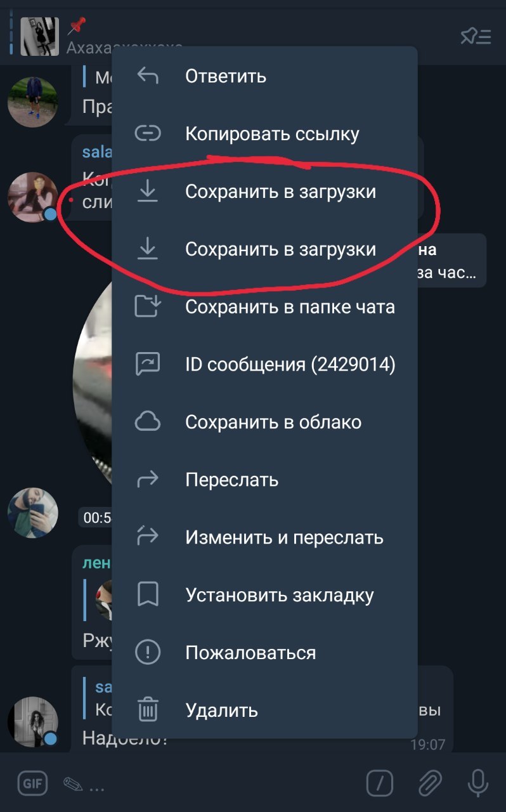Open the pinned messages list icon

click(476, 37)
